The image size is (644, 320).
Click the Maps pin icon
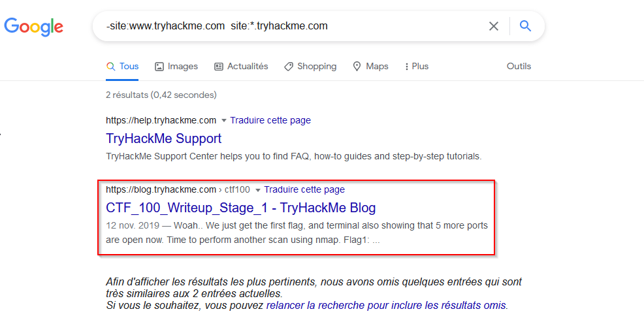[x=357, y=67]
